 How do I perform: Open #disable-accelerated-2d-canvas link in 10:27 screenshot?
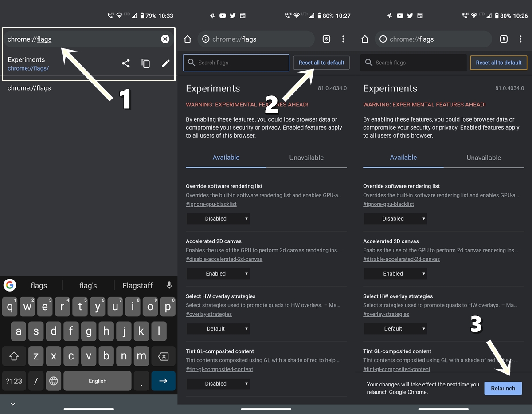224,259
